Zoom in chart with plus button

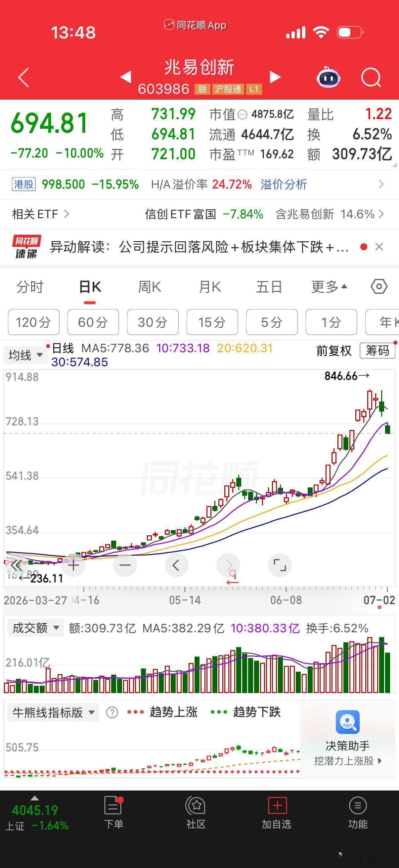pos(73,565)
